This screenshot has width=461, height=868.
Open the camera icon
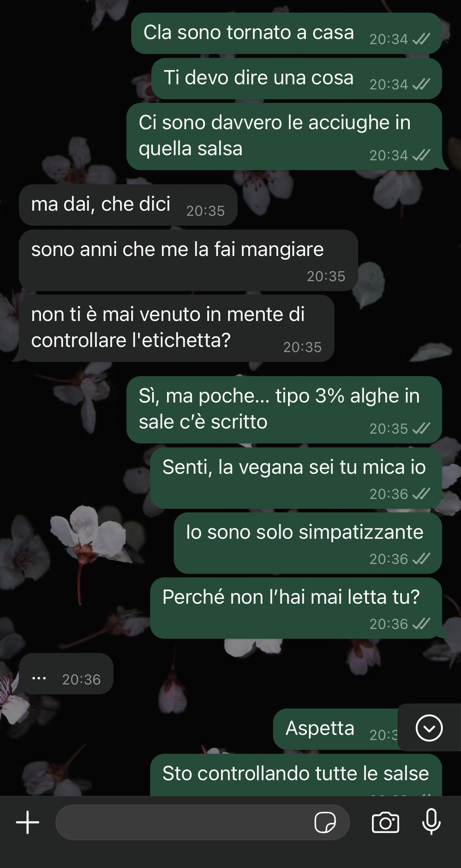point(385,823)
